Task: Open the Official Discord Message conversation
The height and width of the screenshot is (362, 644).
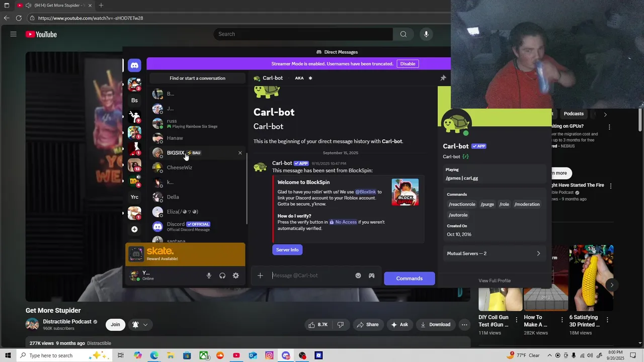Action: [x=197, y=227]
